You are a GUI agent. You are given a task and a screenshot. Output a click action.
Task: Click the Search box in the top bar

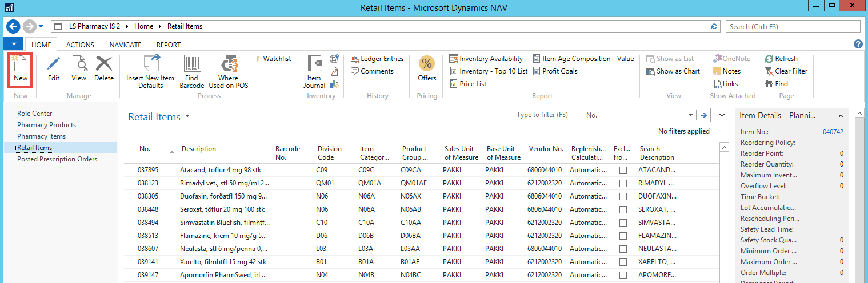pyautogui.click(x=793, y=26)
